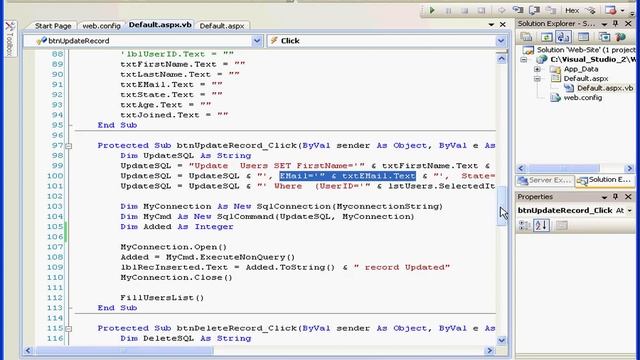This screenshot has height=360, width=640.
Task: Collapse the Default.aspx tree node
Action: click(537, 78)
